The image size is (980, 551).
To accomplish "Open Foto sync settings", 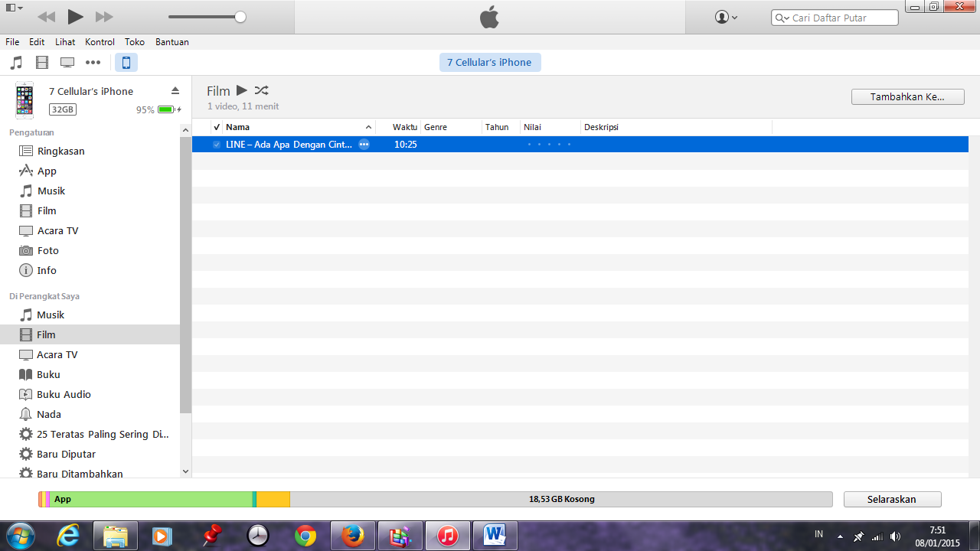I will coord(38,250).
